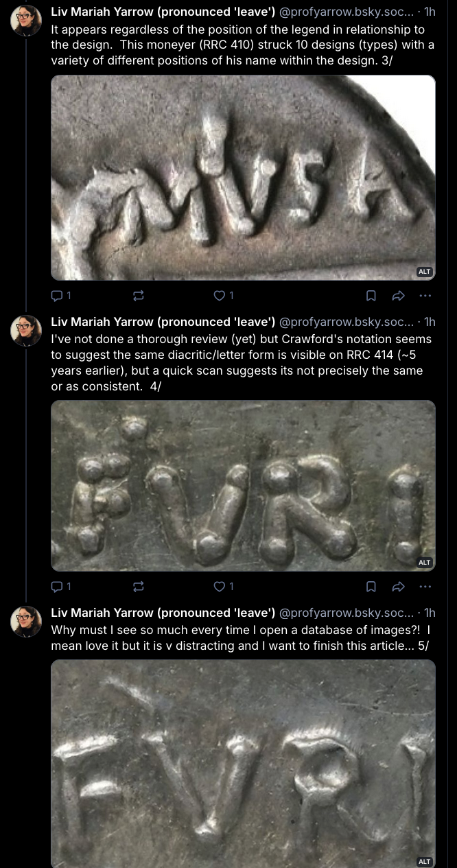Like the post ending in 4/
Screen dimensions: 457x868
coord(220,587)
